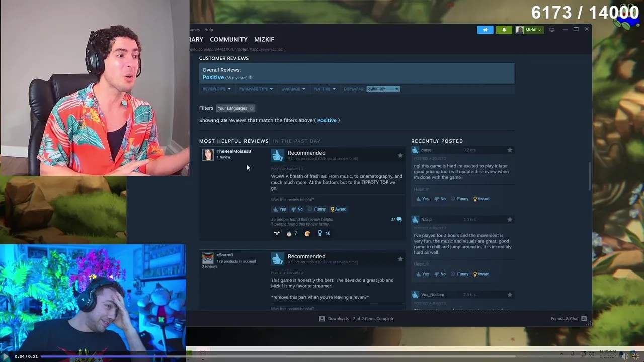Open the Steam announcements megaphone icon

coord(485,30)
